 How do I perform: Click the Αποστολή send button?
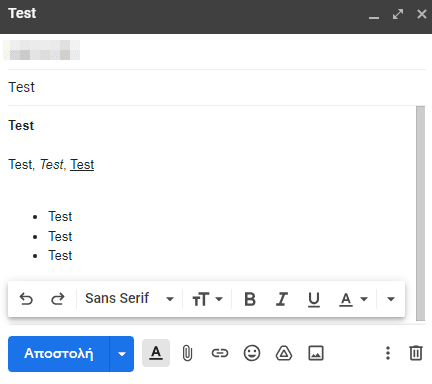[59, 354]
